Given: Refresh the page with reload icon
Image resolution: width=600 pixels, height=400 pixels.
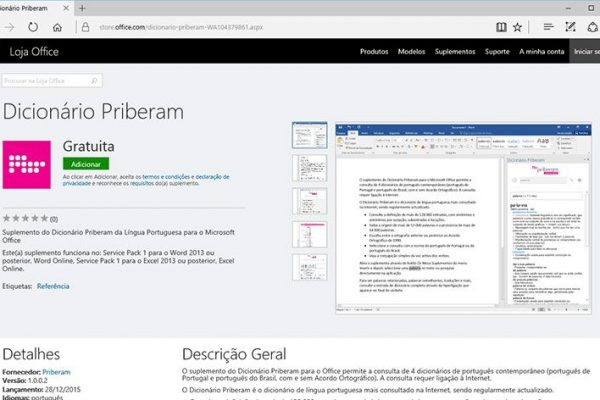Looking at the screenshot, I should 34,27.
